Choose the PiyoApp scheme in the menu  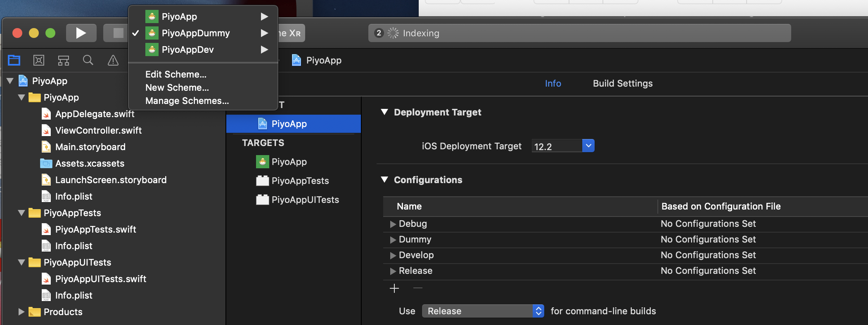point(203,16)
